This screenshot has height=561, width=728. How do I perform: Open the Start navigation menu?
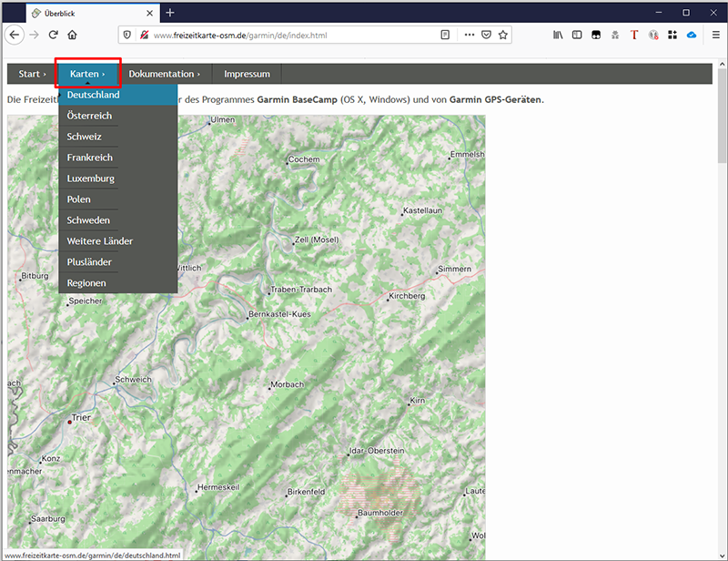click(x=32, y=74)
